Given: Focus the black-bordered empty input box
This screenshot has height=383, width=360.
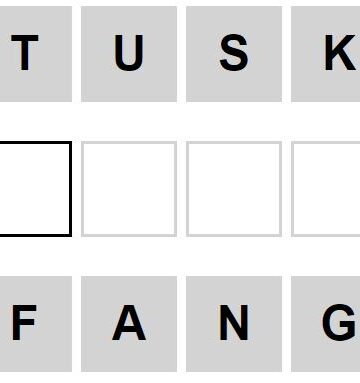Looking at the screenshot, I should [x=36, y=189].
